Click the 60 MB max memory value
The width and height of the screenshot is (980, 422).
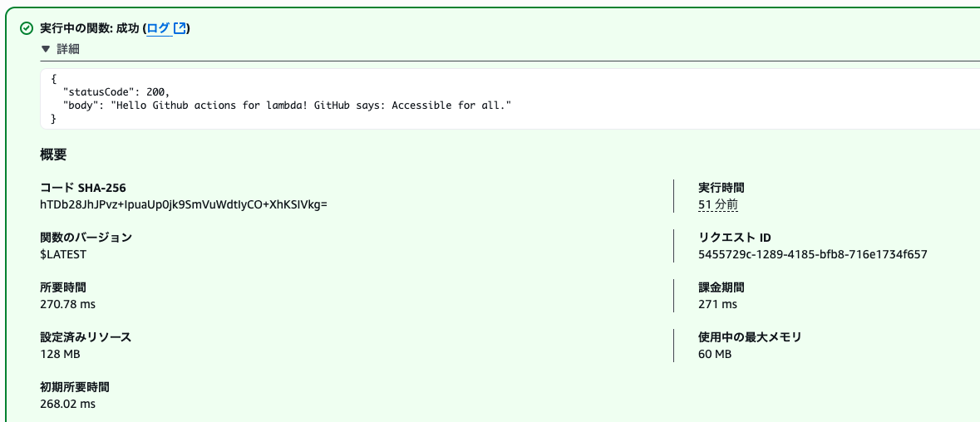[714, 354]
